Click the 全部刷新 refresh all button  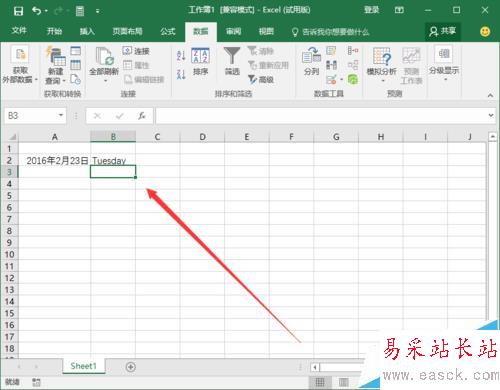pos(104,65)
